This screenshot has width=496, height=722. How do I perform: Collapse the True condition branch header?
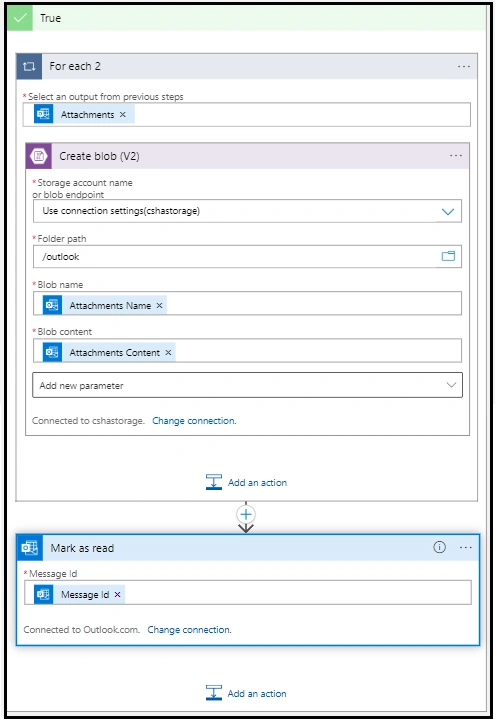pyautogui.click(x=247, y=18)
